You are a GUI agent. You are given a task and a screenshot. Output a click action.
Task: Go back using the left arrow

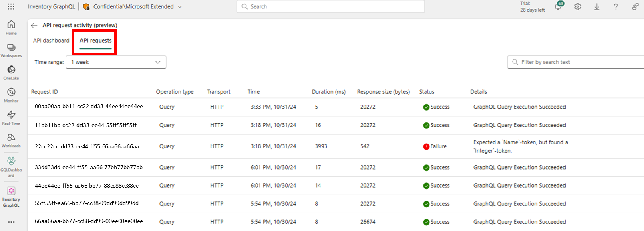[34, 25]
